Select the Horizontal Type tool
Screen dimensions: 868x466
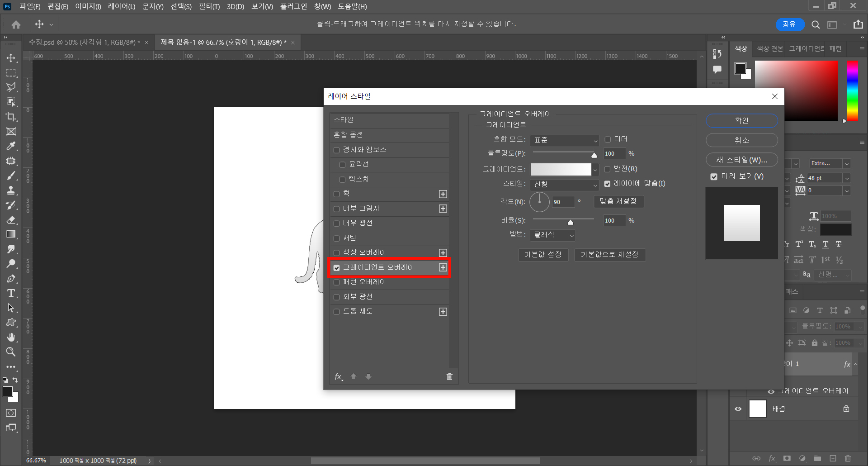click(11, 293)
